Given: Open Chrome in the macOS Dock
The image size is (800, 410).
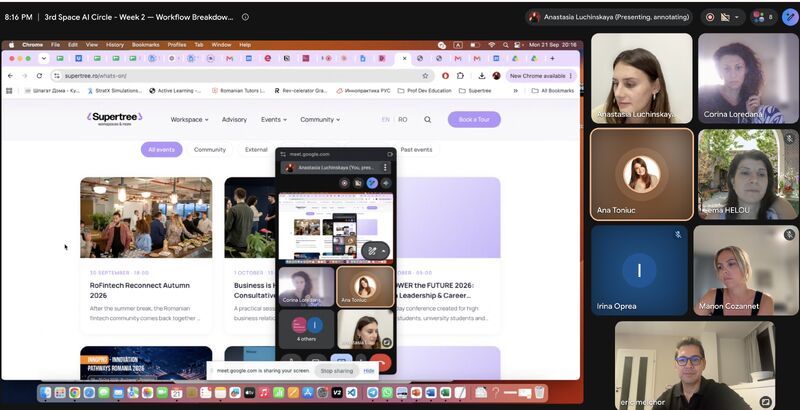Looking at the screenshot, I should pyautogui.click(x=74, y=393).
